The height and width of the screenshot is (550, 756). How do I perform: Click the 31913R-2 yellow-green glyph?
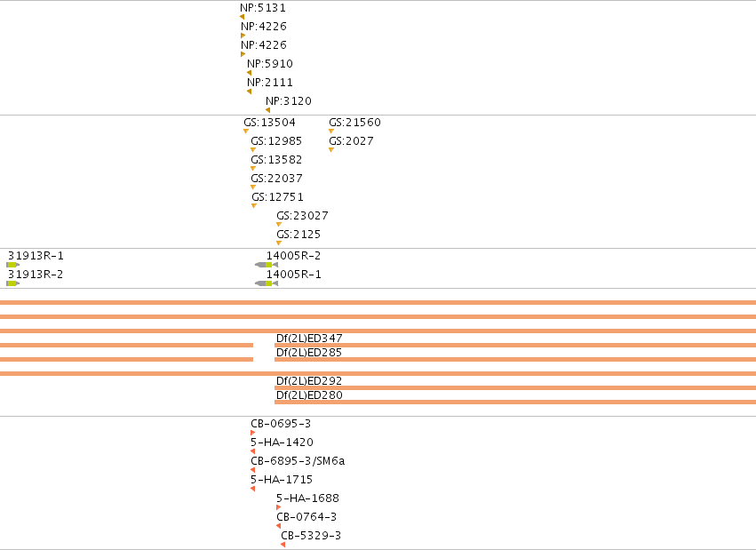coord(13,283)
